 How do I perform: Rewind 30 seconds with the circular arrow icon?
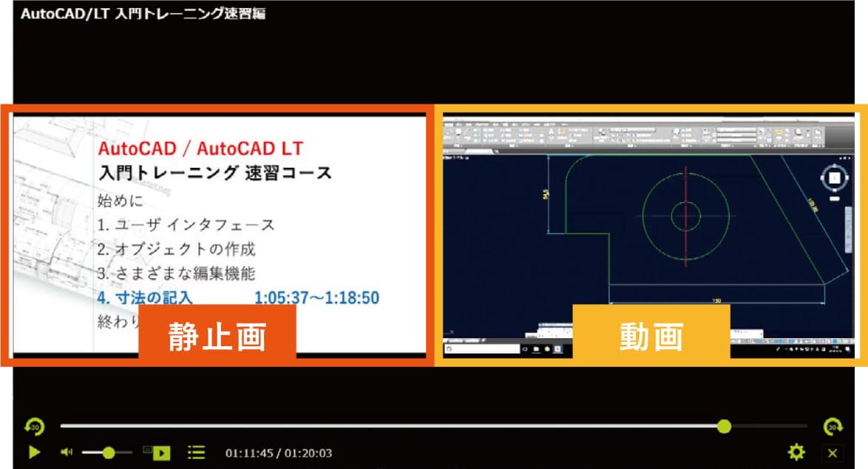coord(33,426)
